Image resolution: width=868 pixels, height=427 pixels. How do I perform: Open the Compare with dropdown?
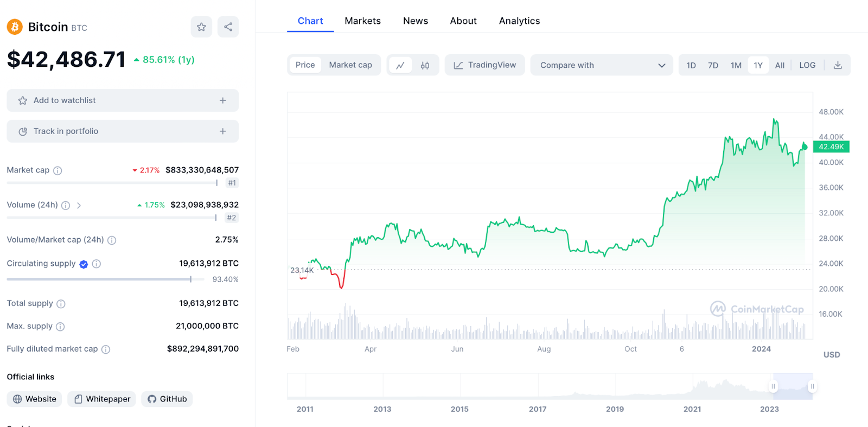tap(602, 65)
